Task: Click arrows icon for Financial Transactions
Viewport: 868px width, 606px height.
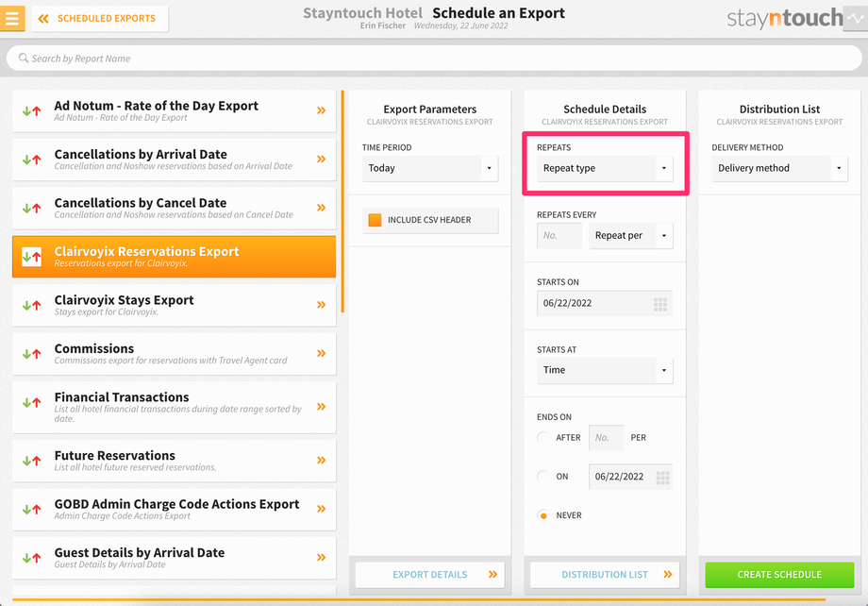Action: (31, 403)
